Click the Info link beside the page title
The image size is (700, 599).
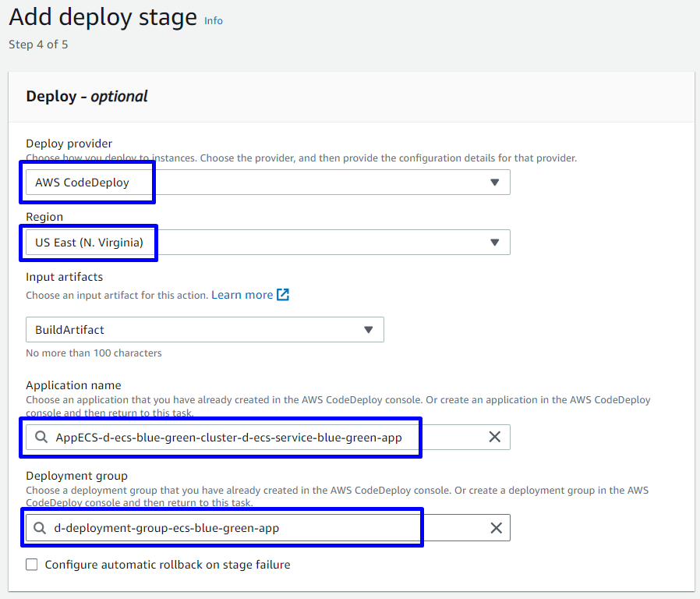pos(213,21)
